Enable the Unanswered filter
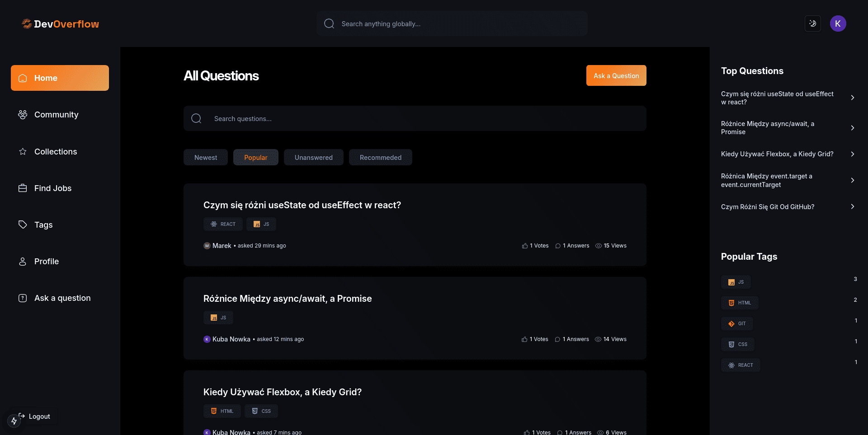Viewport: 868px width, 435px height. [313, 158]
